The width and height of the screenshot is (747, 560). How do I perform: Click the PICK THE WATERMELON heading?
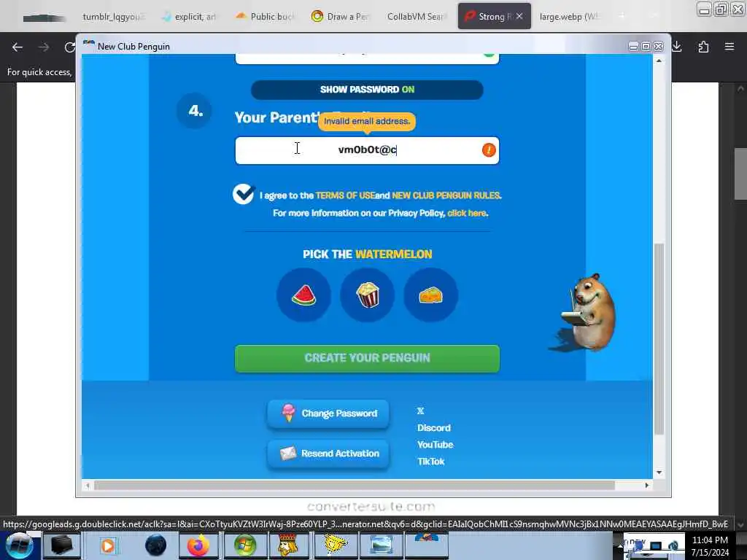pos(368,254)
